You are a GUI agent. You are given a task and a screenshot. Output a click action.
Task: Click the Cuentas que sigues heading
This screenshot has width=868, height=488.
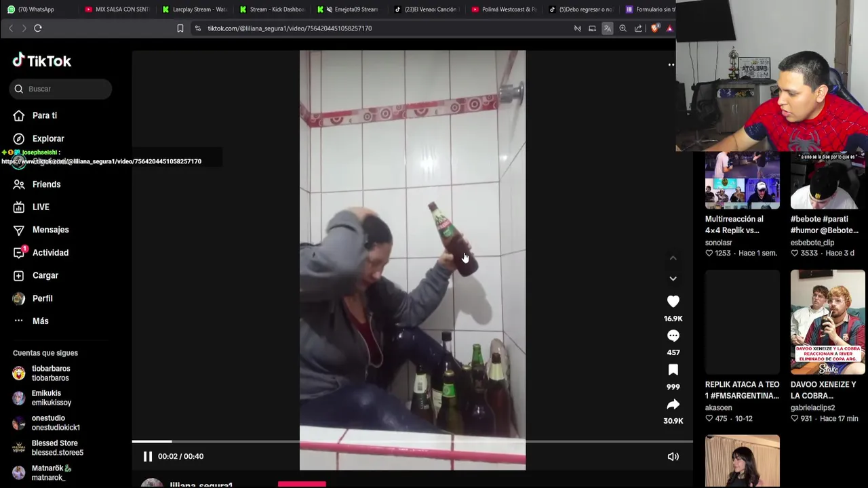click(x=45, y=353)
